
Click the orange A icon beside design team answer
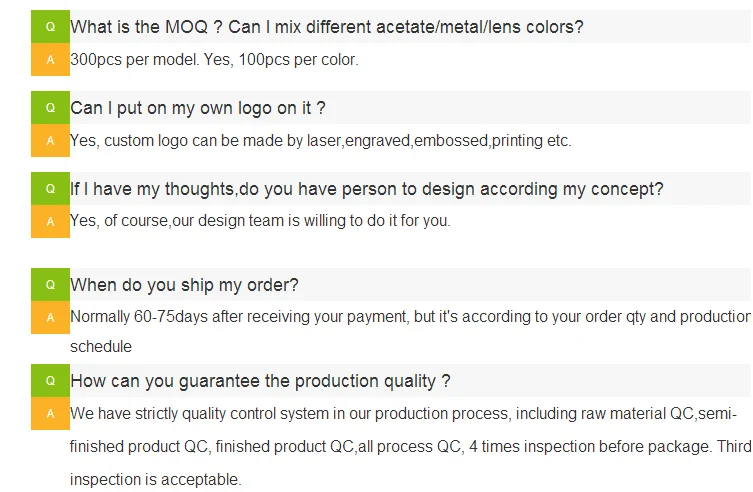(50, 221)
